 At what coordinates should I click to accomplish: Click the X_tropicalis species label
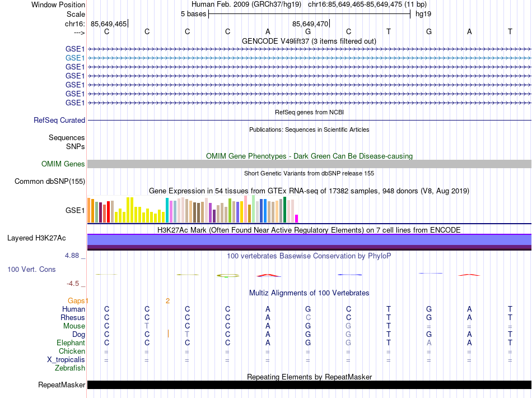pos(66,360)
